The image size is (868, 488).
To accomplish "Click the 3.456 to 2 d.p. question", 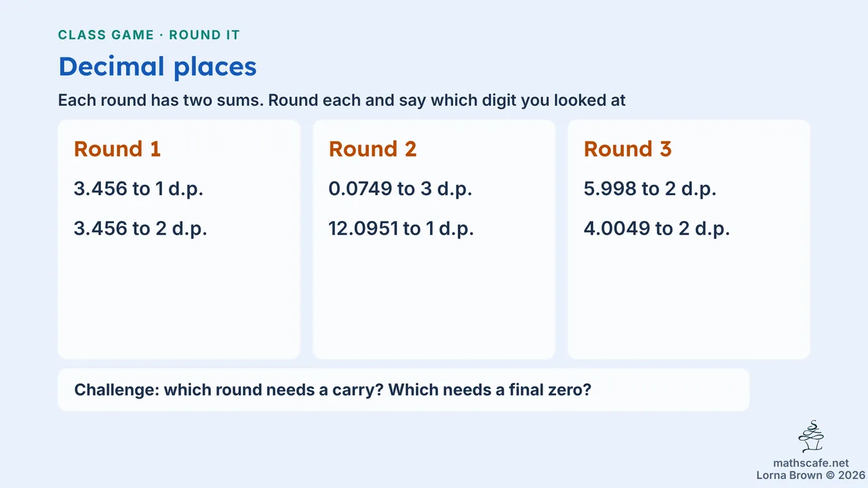I will click(140, 228).
